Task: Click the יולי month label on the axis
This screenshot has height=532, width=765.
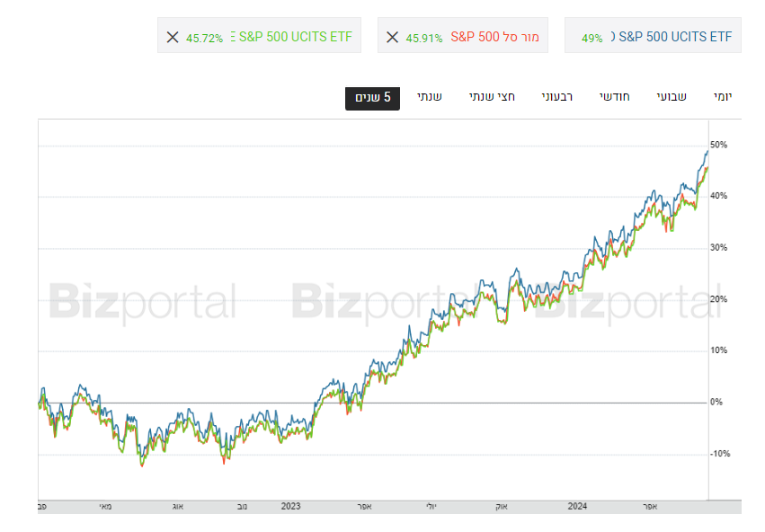Action: click(431, 507)
